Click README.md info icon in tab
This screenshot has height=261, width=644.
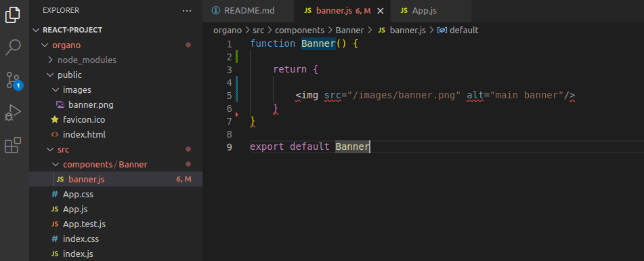(215, 11)
